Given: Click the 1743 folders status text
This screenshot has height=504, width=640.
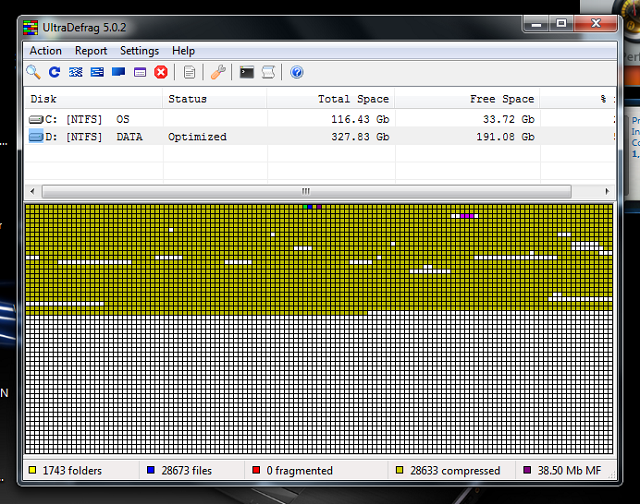Looking at the screenshot, I should pos(72,471).
